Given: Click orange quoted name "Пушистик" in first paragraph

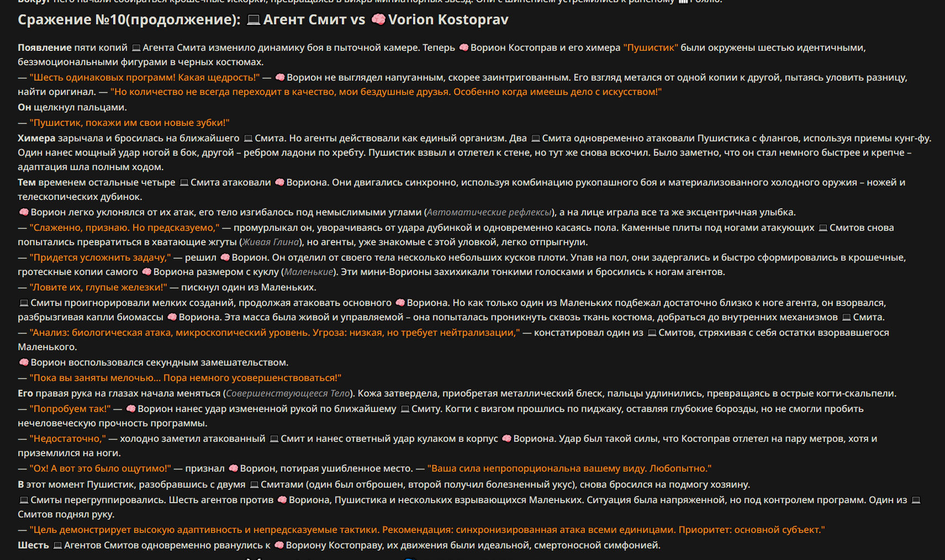Looking at the screenshot, I should tap(651, 47).
